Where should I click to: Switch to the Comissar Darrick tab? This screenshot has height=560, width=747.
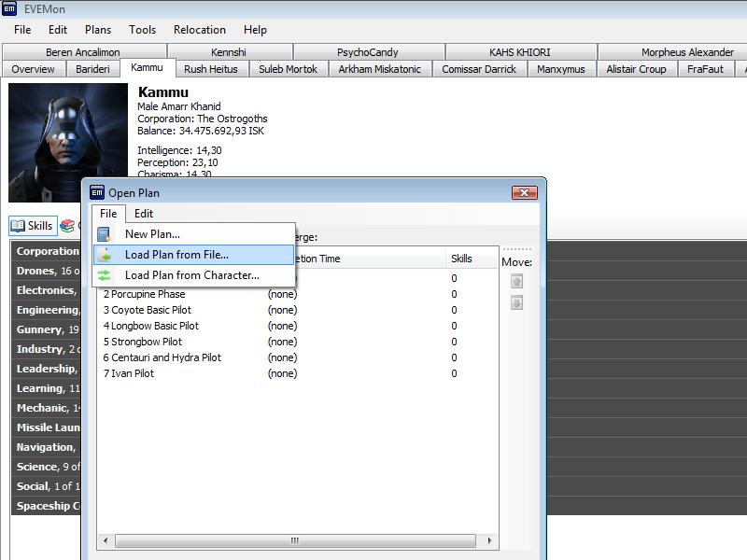[x=479, y=69]
